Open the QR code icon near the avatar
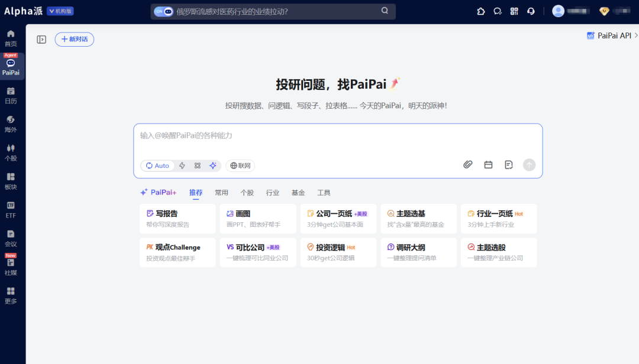Image resolution: width=639 pixels, height=364 pixels. 514,11
